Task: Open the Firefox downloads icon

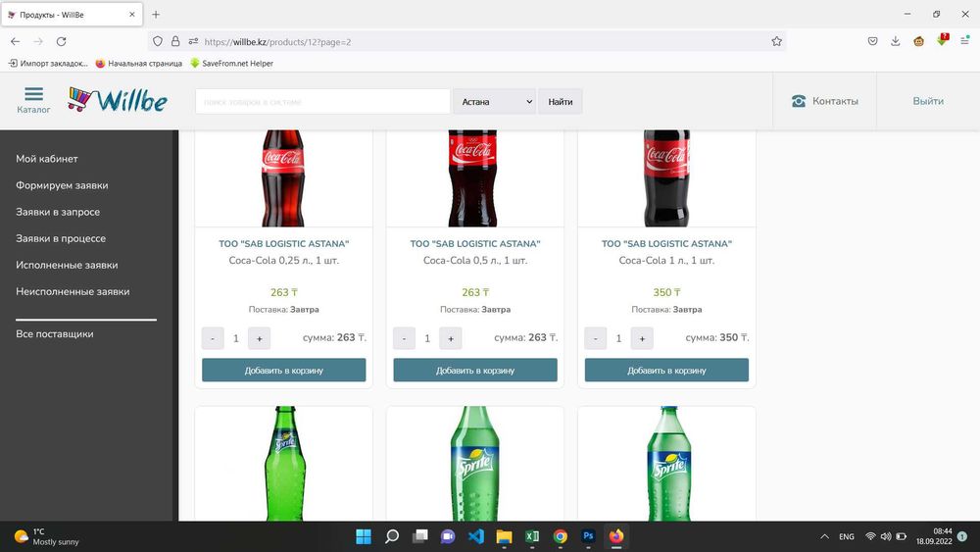Action: (895, 41)
